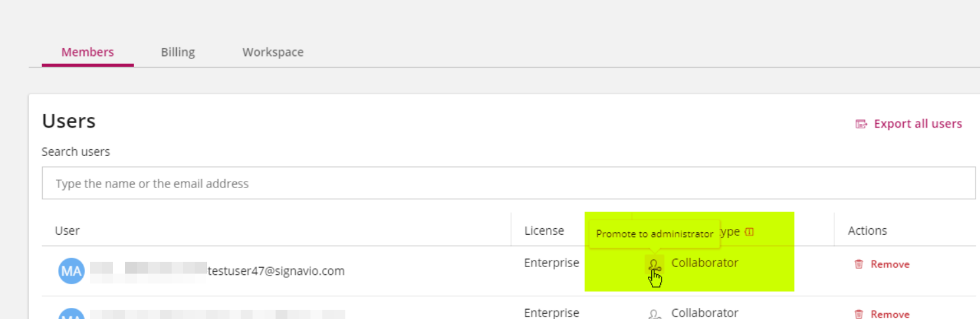The width and height of the screenshot is (980, 319).
Task: Click the Collaborator label in the first row
Action: click(x=704, y=262)
